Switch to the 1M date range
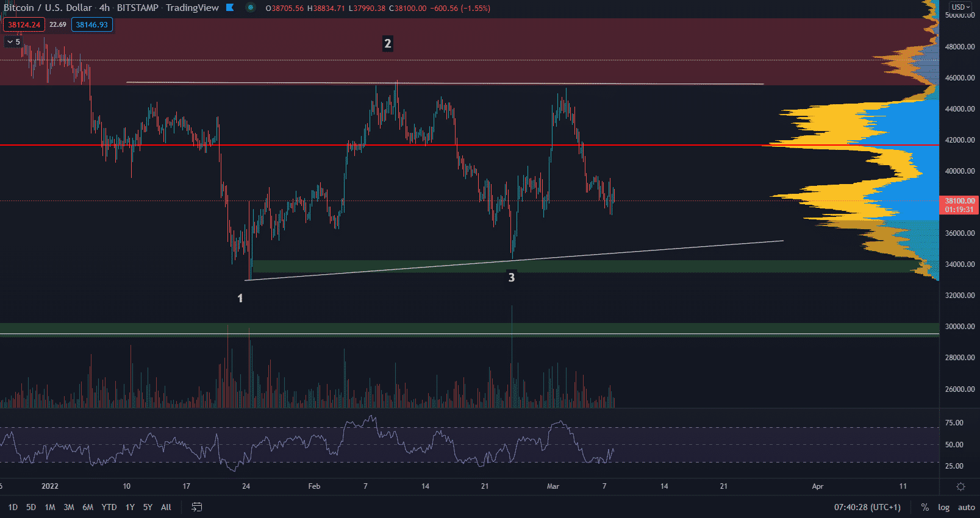Screen dimensions: 980x518 pyautogui.click(x=50, y=507)
